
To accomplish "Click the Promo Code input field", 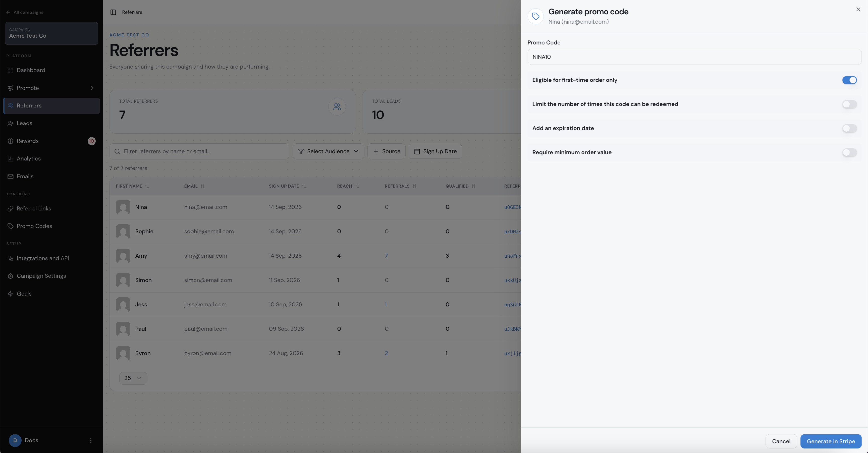I will point(694,57).
